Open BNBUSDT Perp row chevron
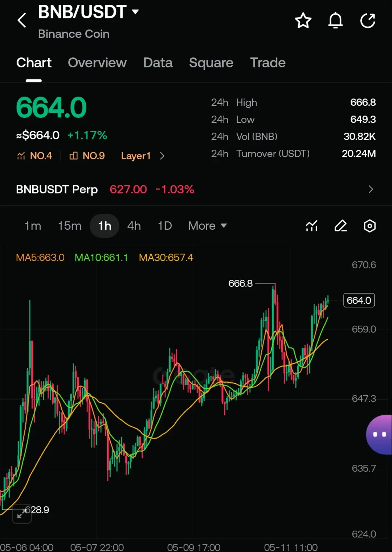Screen dimensions: 392x552 click(x=371, y=189)
